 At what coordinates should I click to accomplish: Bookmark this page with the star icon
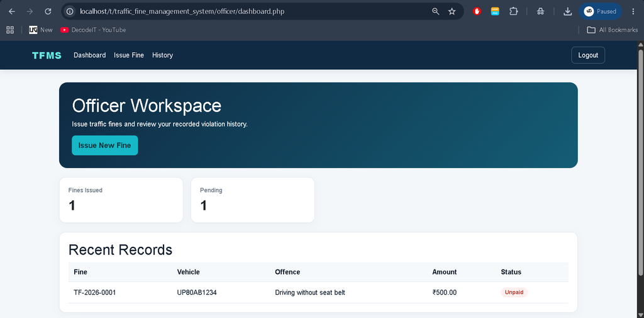click(452, 11)
